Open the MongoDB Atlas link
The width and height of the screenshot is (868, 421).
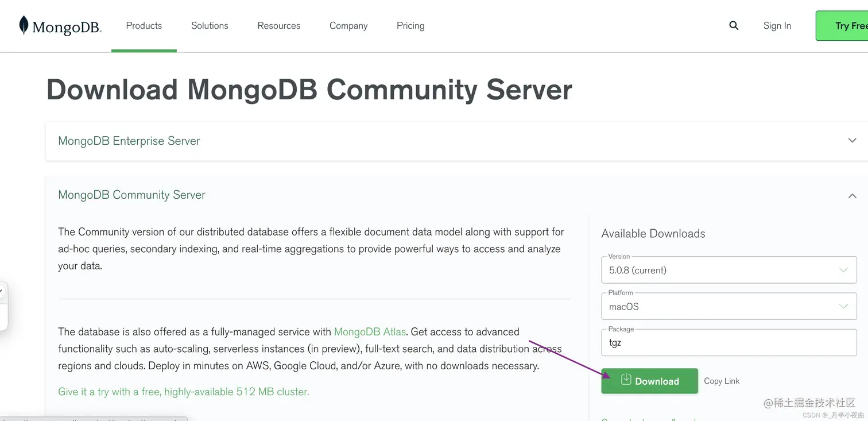[x=370, y=331]
